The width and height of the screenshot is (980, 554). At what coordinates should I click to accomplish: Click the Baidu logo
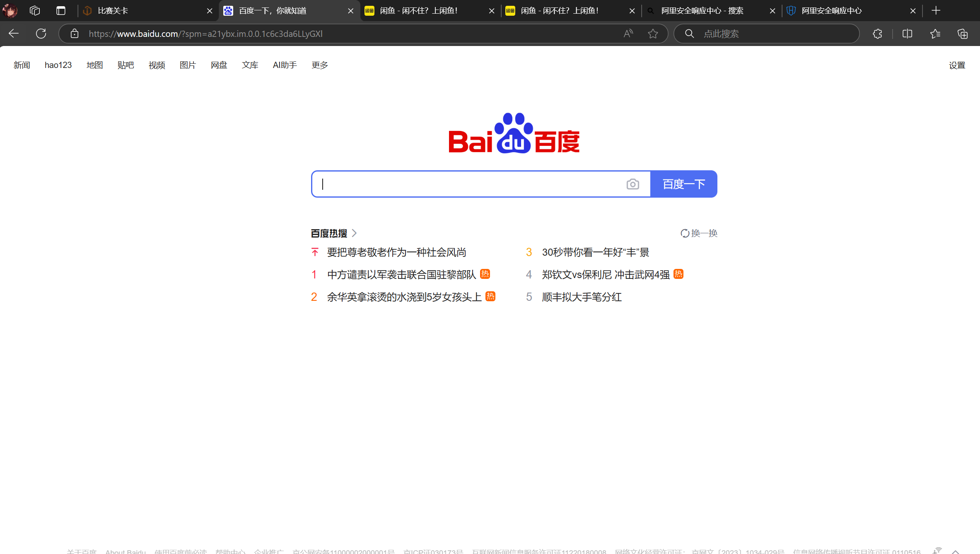[x=514, y=133]
